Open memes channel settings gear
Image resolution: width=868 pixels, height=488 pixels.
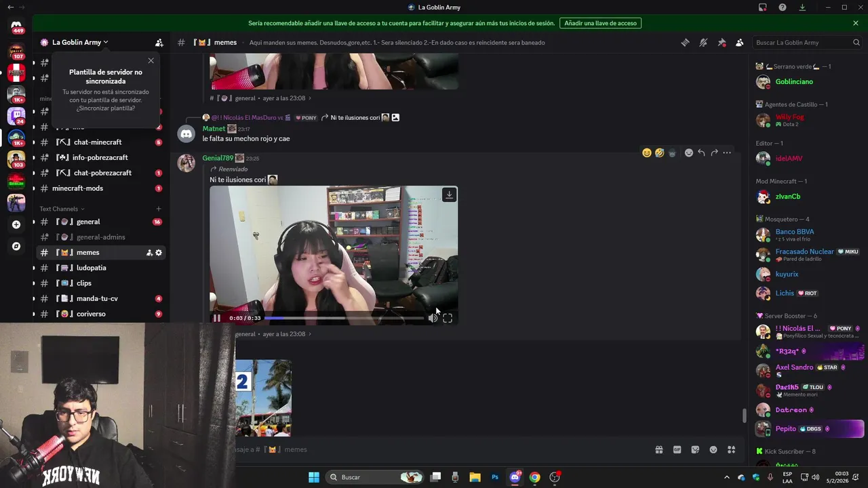[159, 253]
